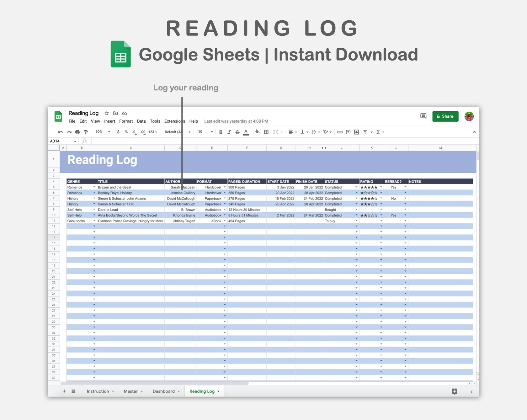
Task: Open the fill color tool
Action: [x=257, y=132]
